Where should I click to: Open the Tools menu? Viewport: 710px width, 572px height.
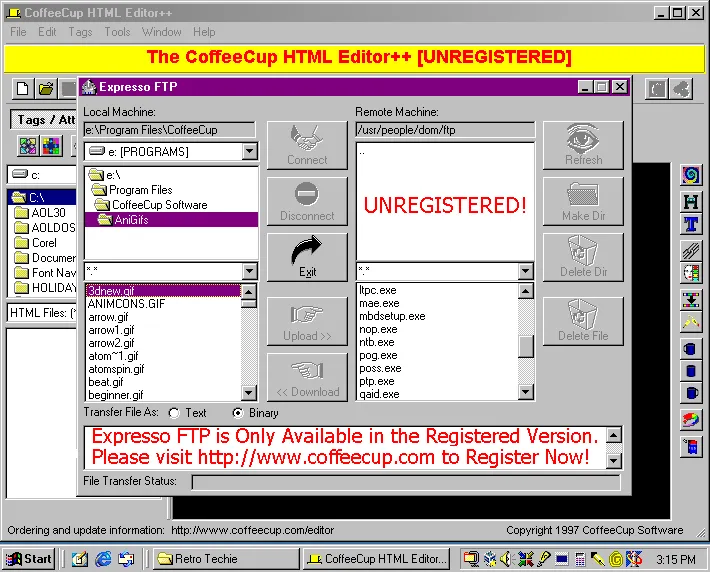(117, 32)
